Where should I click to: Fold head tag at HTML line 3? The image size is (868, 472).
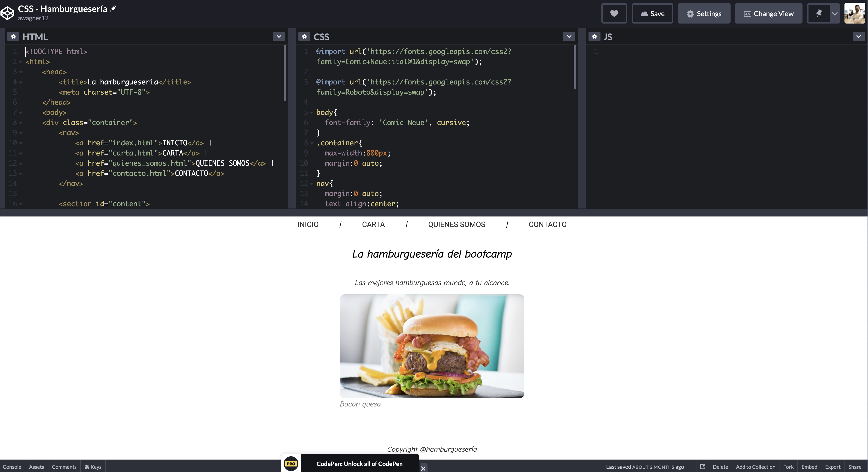click(21, 72)
